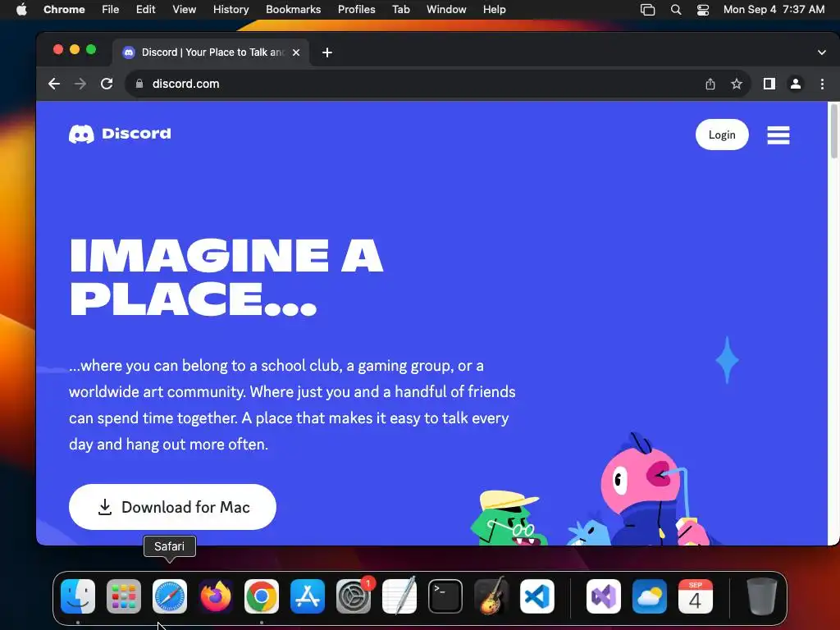The width and height of the screenshot is (840, 630).
Task: Launch Terminal from the Dock
Action: pyautogui.click(x=445, y=596)
